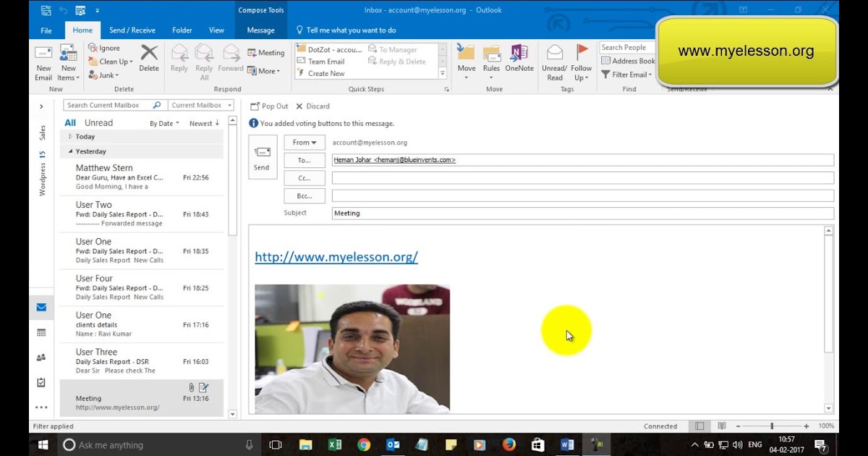Image resolution: width=868 pixels, height=456 pixels.
Task: Open the New Items menu
Action: (x=68, y=63)
